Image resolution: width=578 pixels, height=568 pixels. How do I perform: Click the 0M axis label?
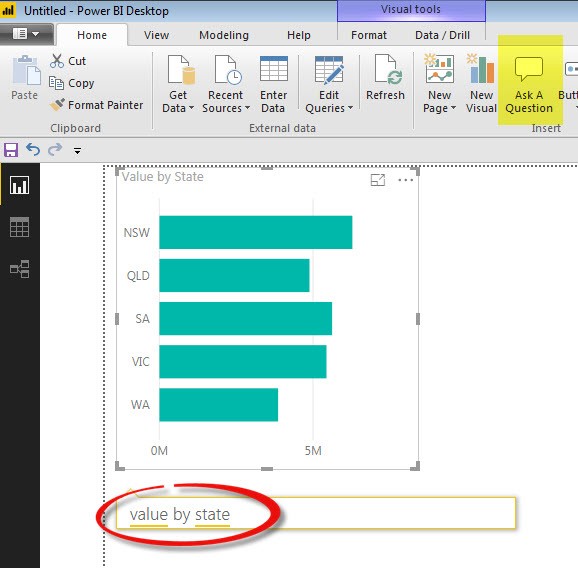click(x=159, y=450)
